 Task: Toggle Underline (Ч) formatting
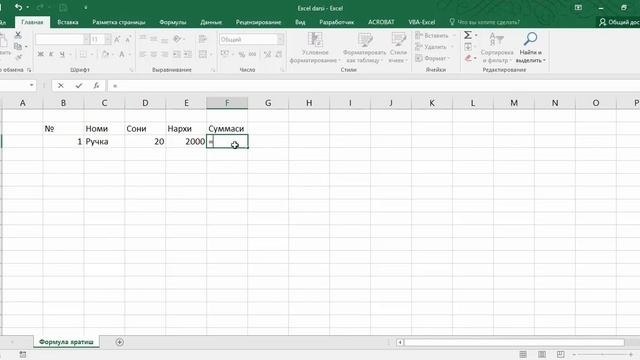point(62,54)
